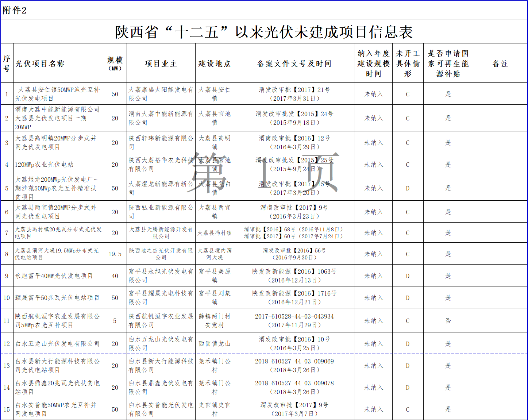The height and width of the screenshot is (420, 528).
Task: Click the 纳入年度建设规模时间 header
Action: pos(374,63)
